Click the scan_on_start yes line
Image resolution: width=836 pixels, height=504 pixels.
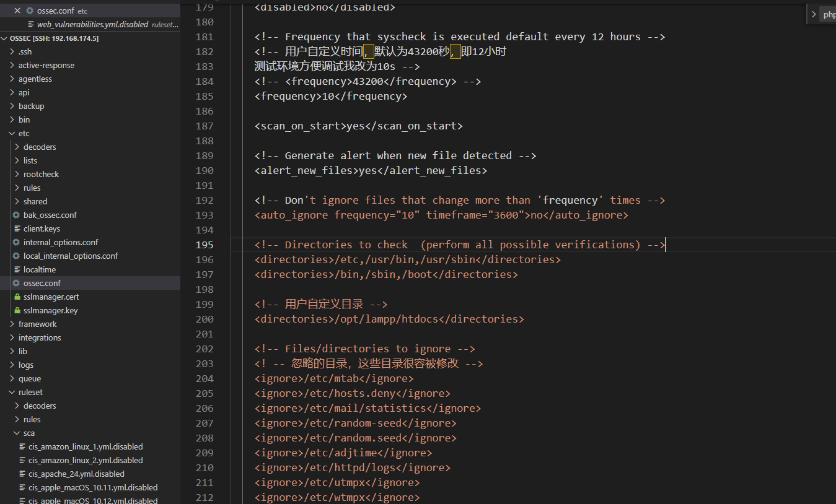pos(358,126)
